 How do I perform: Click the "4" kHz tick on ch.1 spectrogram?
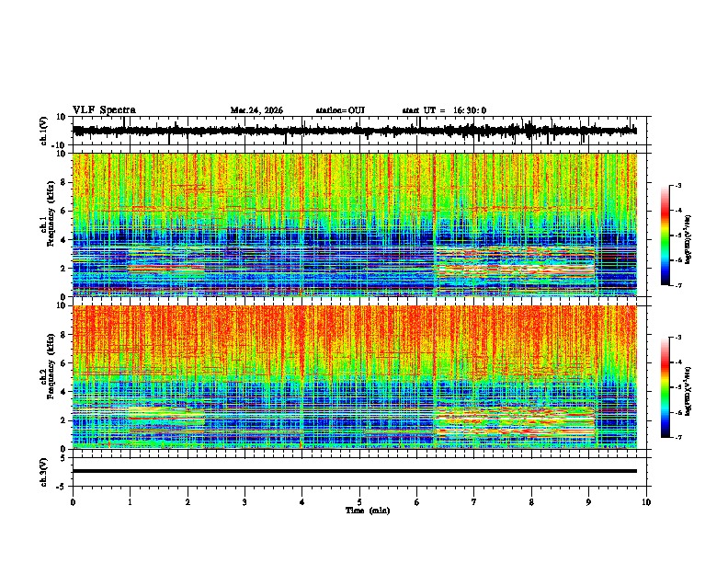tap(63, 240)
